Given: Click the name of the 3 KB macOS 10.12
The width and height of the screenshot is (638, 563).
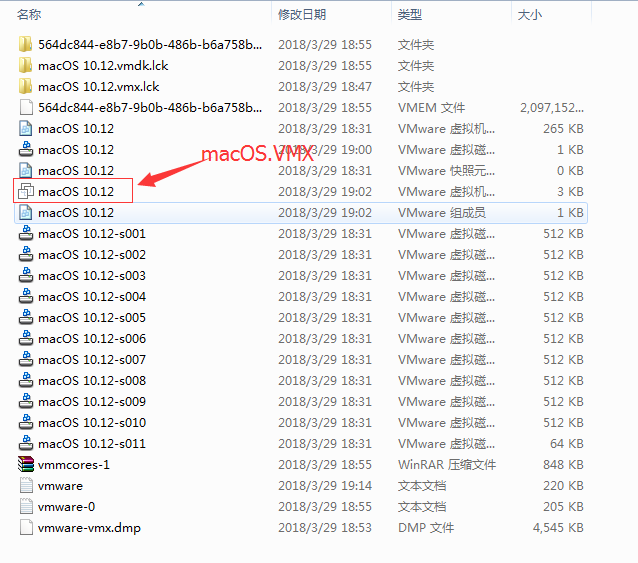Looking at the screenshot, I should 76,192.
